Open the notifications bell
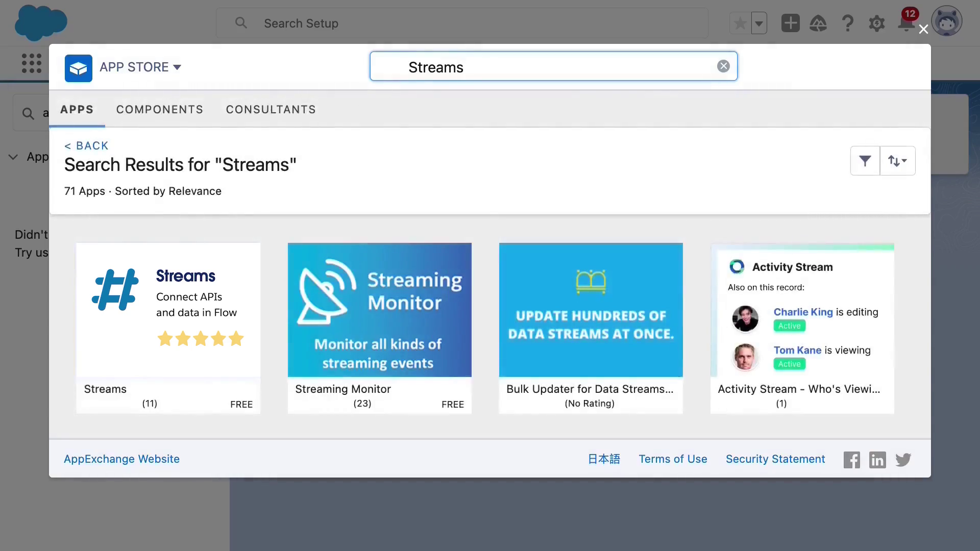This screenshot has width=980, height=551. click(x=906, y=23)
